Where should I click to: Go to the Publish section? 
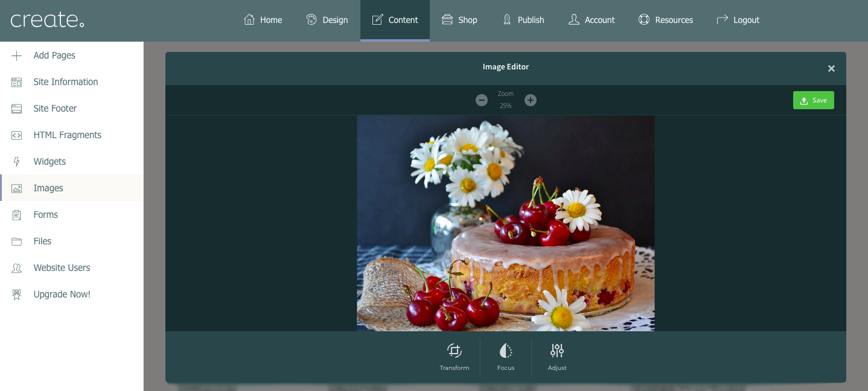(523, 20)
